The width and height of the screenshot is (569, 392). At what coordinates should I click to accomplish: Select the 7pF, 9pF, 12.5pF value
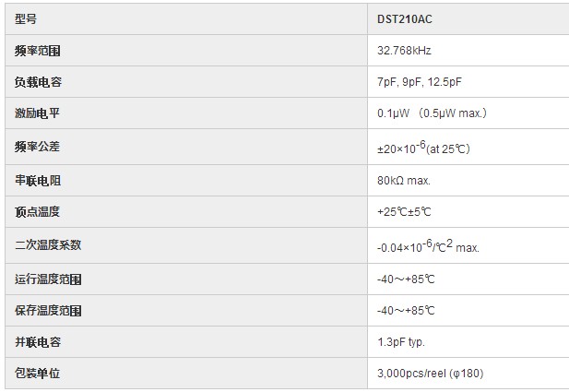pyautogui.click(x=419, y=82)
